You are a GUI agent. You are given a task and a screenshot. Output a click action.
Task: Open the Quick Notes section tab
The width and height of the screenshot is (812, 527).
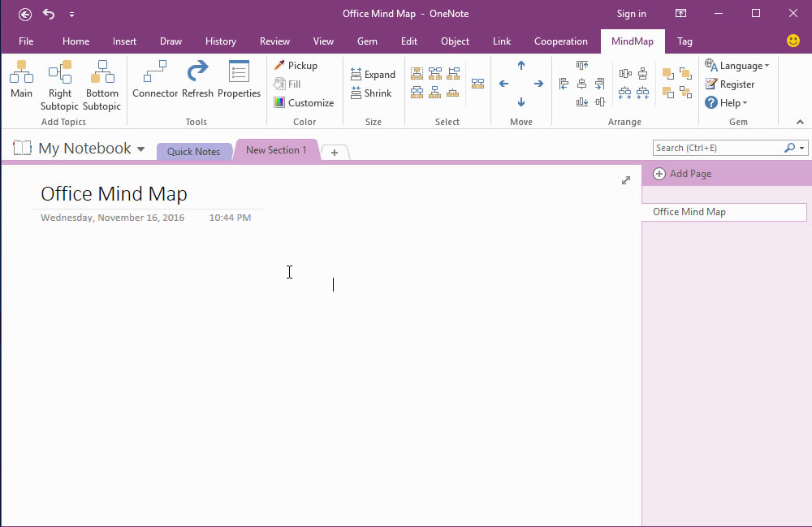click(193, 151)
